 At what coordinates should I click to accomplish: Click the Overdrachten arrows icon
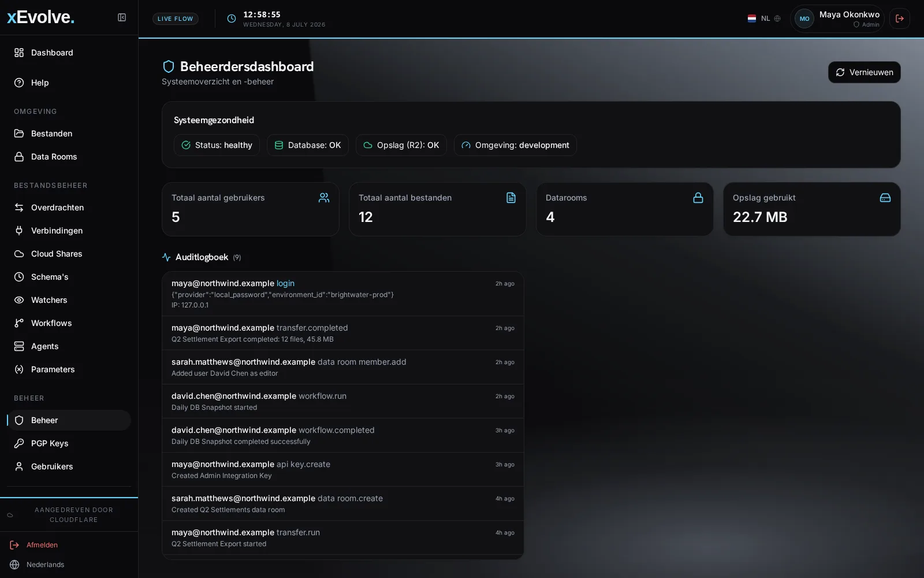coord(19,208)
